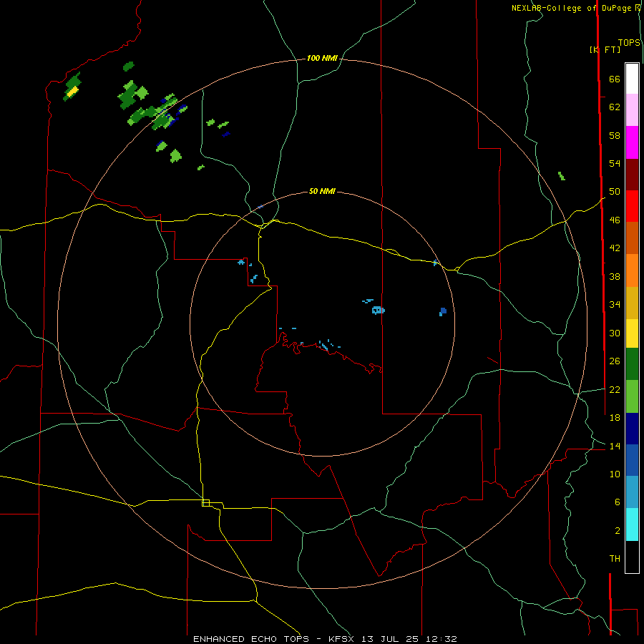The width and height of the screenshot is (644, 644).
Task: Click the "66" legend label
Action: click(x=615, y=79)
